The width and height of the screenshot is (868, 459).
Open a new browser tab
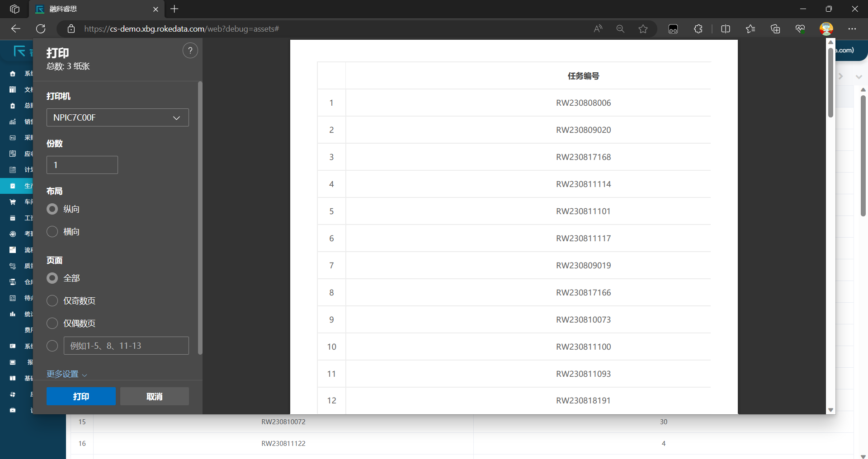point(175,9)
